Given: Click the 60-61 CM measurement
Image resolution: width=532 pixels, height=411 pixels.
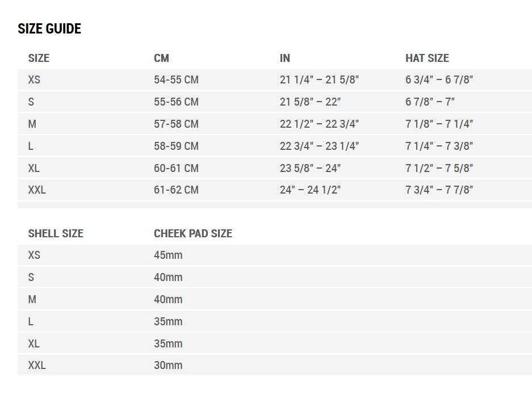Looking at the screenshot, I should (176, 169).
